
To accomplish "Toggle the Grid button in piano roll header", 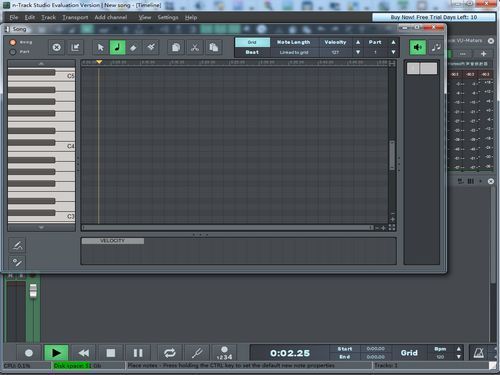I will [x=252, y=42].
